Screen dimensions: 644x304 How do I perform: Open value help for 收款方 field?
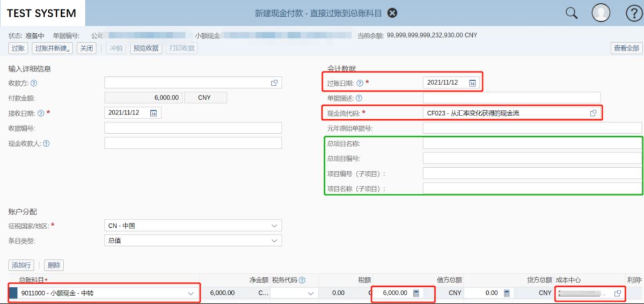point(274,83)
